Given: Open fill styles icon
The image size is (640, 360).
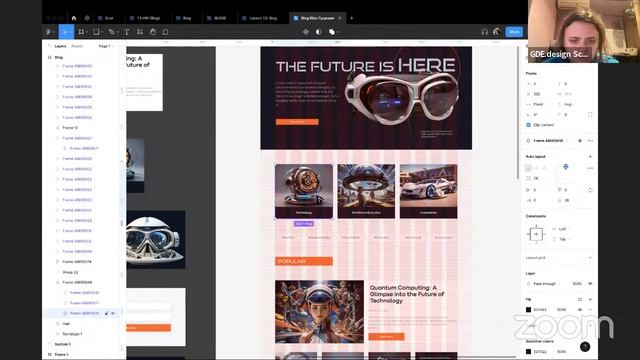Looking at the screenshot, I should pyautogui.click(x=580, y=300).
